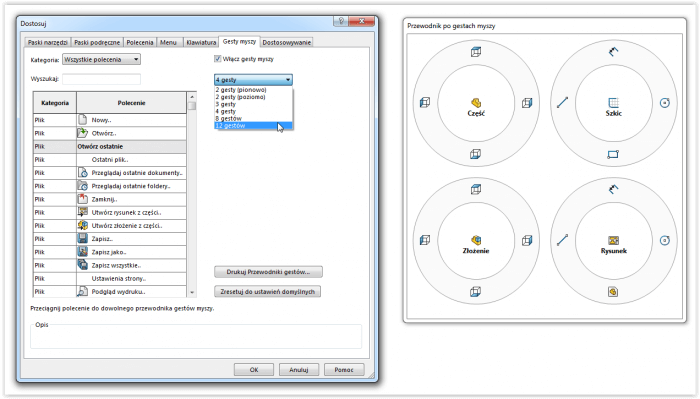The image size is (700, 399).
Task: Click the Zapisz jako icon
Action: pyautogui.click(x=83, y=252)
